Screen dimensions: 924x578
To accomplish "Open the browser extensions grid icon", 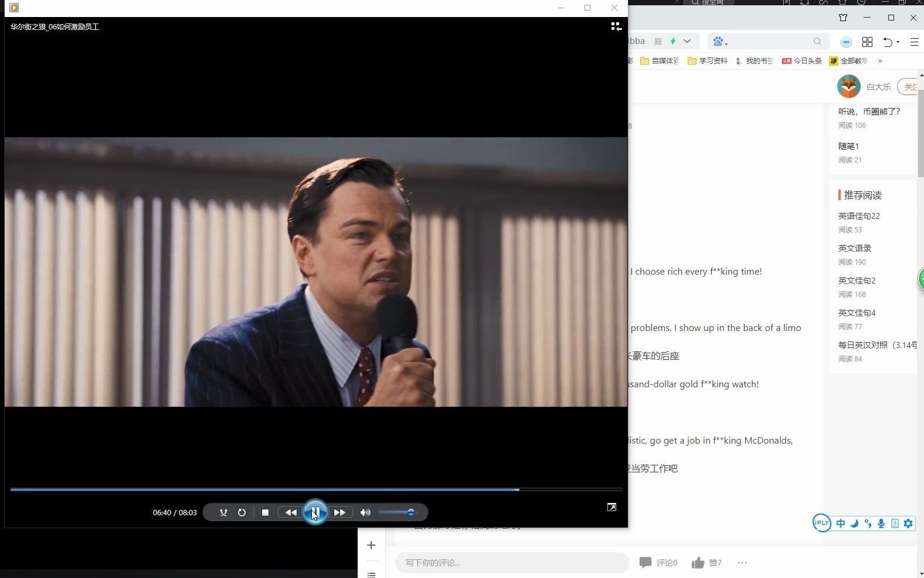I will (867, 42).
